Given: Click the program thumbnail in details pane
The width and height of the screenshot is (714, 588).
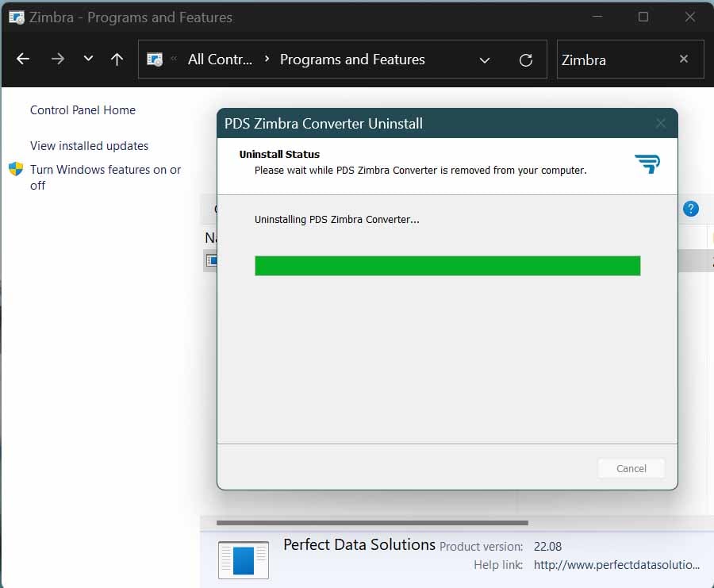Looking at the screenshot, I should [244, 559].
